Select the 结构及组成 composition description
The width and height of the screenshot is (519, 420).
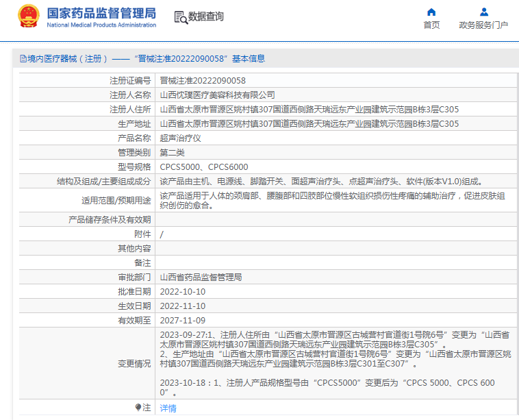click(x=321, y=181)
